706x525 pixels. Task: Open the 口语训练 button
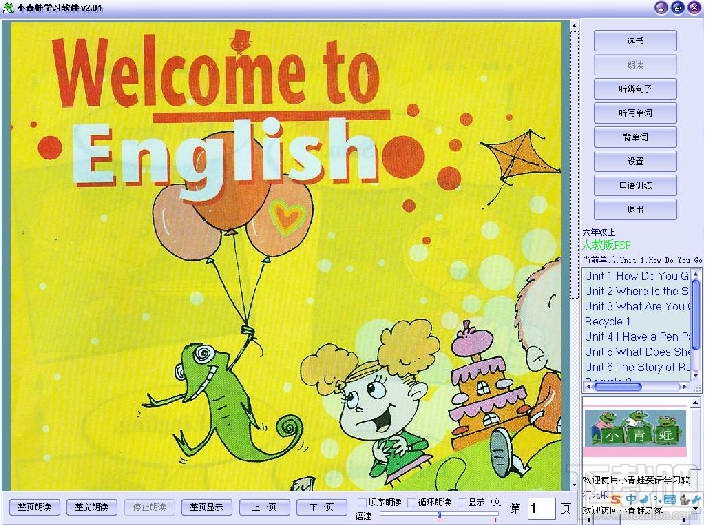(635, 185)
